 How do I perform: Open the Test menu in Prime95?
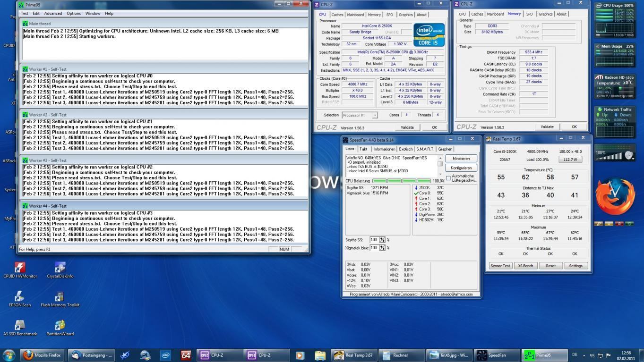point(25,13)
